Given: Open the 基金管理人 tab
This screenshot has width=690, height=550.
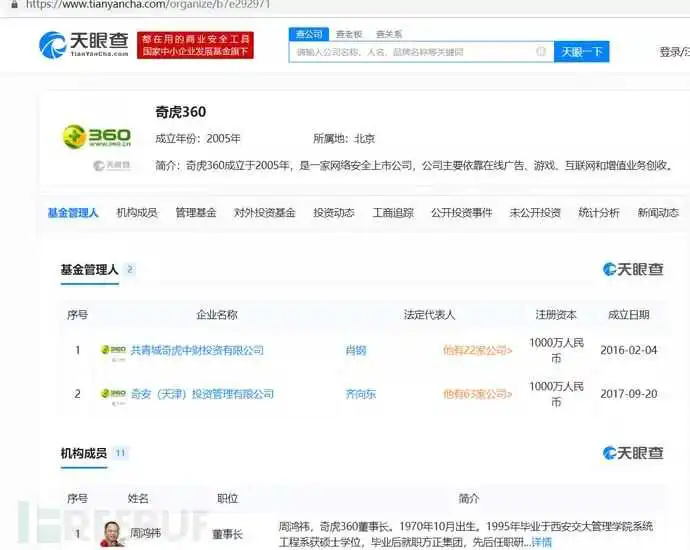Looking at the screenshot, I should [x=73, y=213].
